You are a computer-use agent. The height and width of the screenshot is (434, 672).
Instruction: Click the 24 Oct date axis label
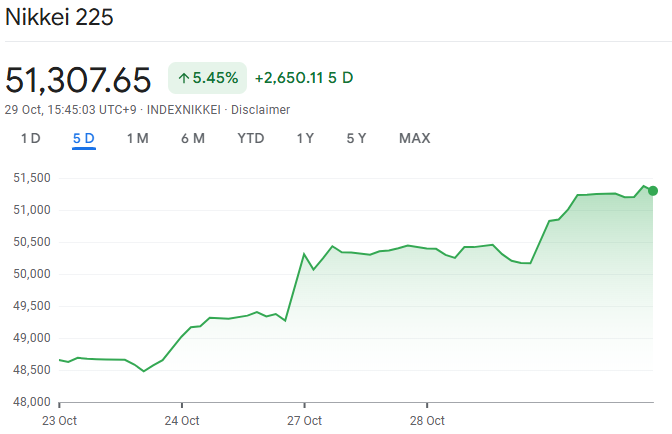coord(182,421)
